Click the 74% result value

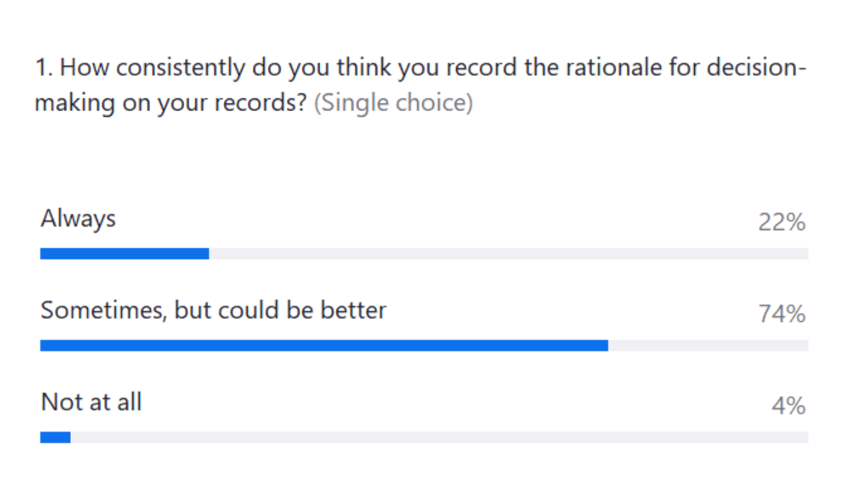tap(782, 314)
